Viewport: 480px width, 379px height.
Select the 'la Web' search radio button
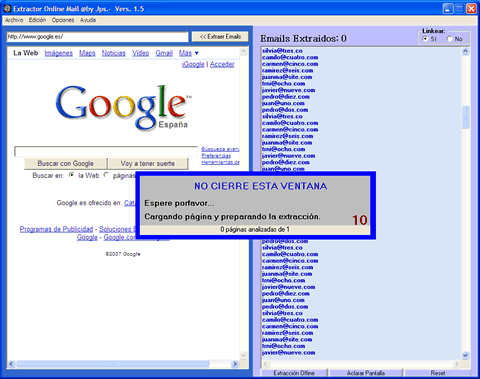(x=71, y=175)
